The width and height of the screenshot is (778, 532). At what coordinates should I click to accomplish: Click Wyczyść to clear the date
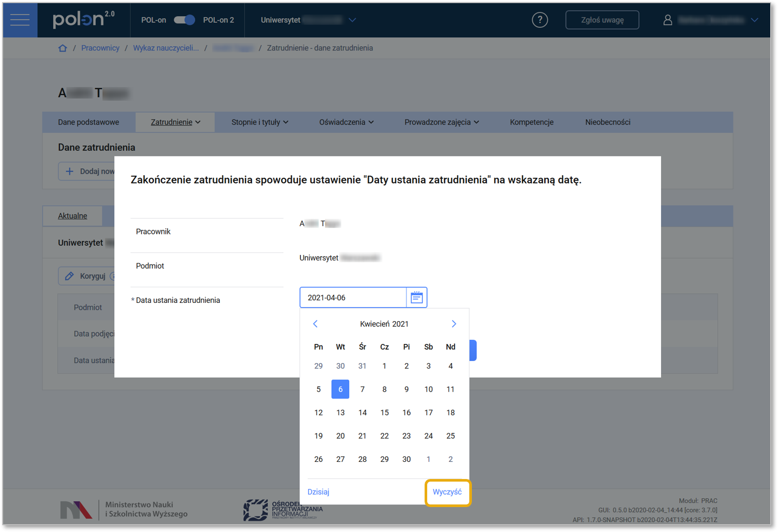point(447,492)
